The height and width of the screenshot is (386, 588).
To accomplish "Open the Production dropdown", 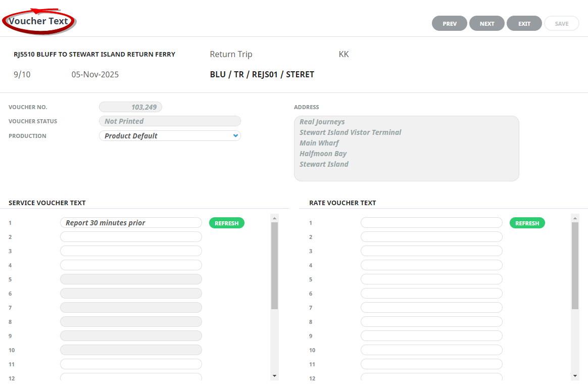I will click(170, 136).
